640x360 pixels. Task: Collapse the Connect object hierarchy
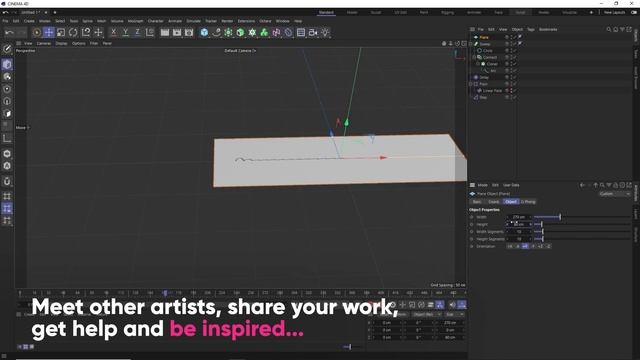click(x=474, y=57)
